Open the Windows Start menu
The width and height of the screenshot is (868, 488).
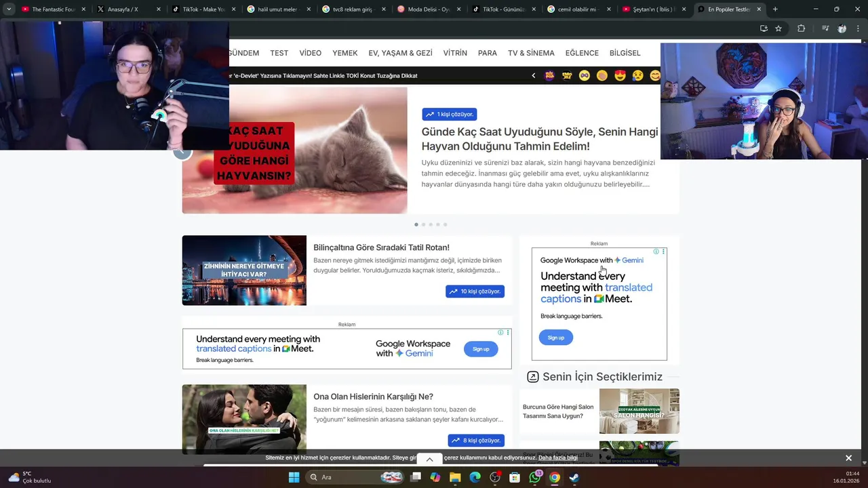(x=294, y=477)
